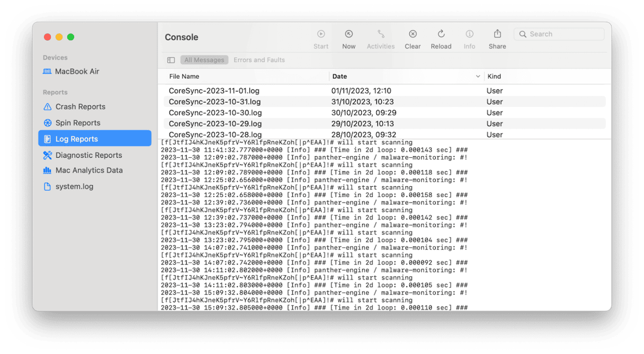Click the log line with 0.000092 sec
This screenshot has width=644, height=354.
314,263
